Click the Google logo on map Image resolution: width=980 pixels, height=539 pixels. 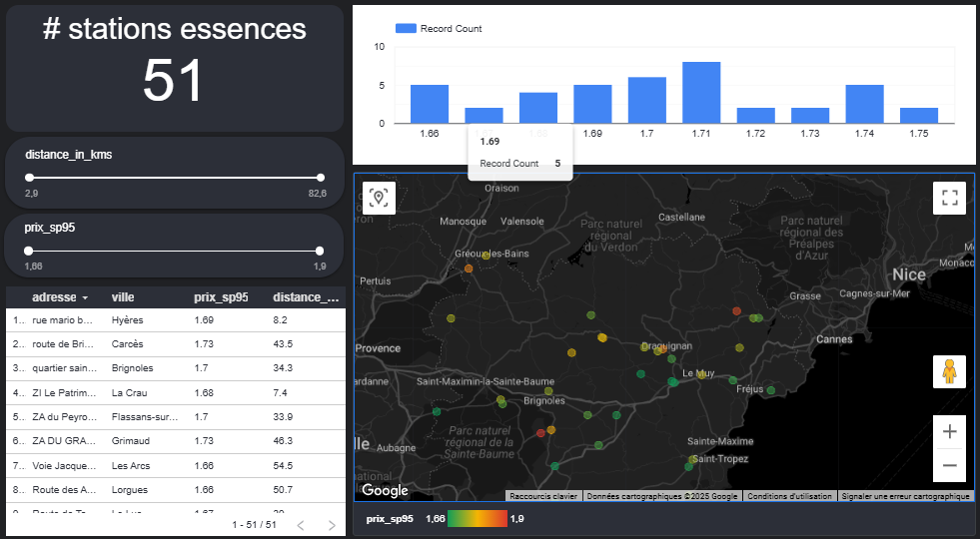(x=385, y=490)
